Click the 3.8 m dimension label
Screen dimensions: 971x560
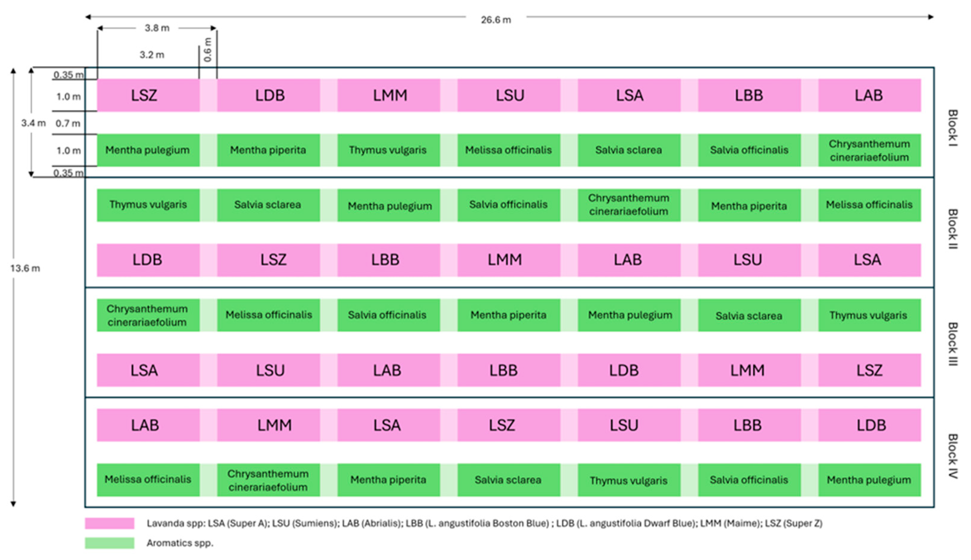[x=157, y=28]
